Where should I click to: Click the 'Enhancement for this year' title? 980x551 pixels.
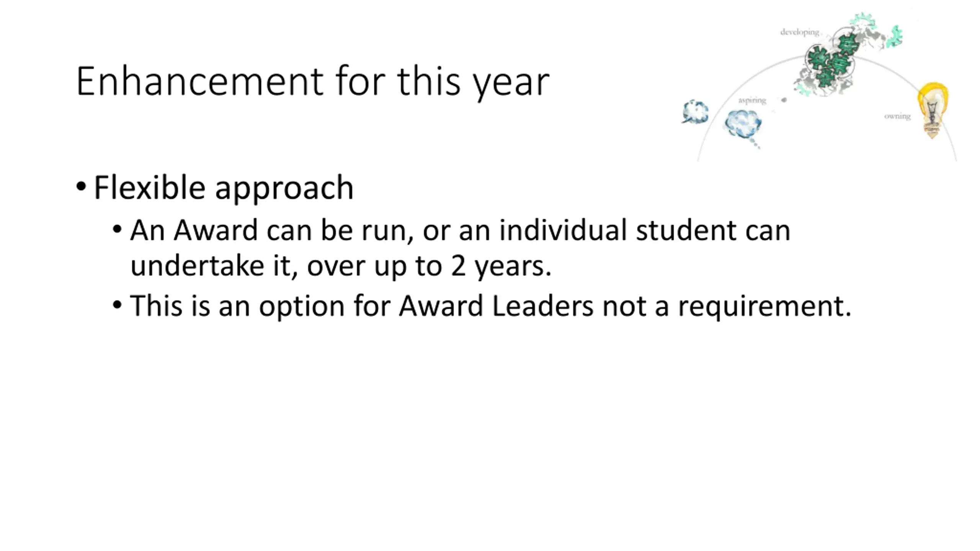[x=313, y=82]
